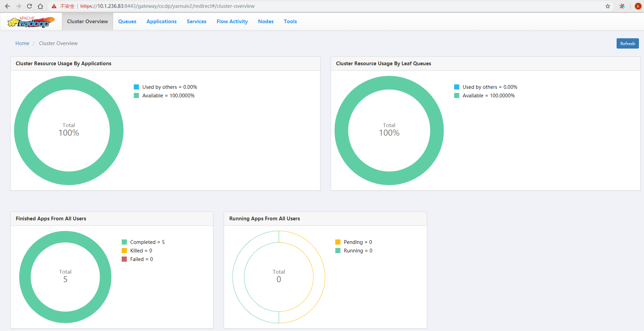
Task: Click the Cluster Overview breadcrumb text
Action: click(x=58, y=43)
